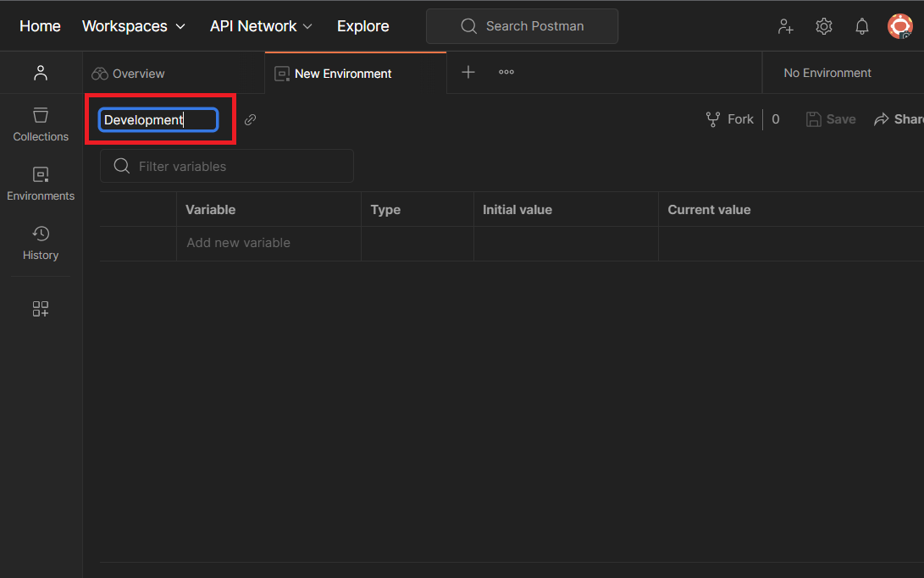Click the Search Postman box

click(522, 26)
